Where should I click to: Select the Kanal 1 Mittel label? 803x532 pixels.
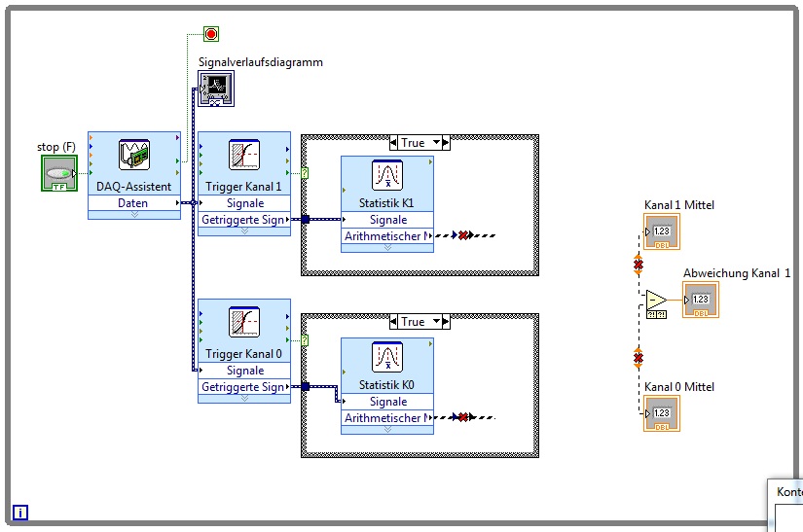point(679,205)
